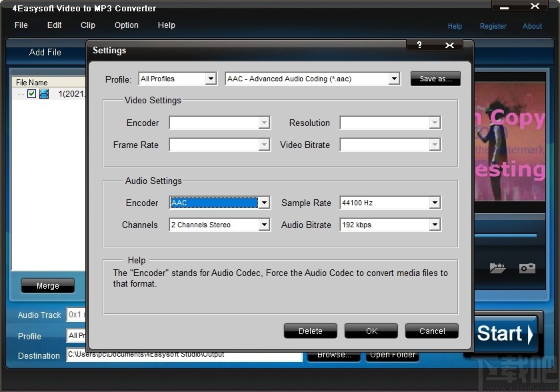Screen dimensions: 560x392
Task: Expand the AAC Advanced Audio Coding format dropdown
Action: (x=393, y=78)
